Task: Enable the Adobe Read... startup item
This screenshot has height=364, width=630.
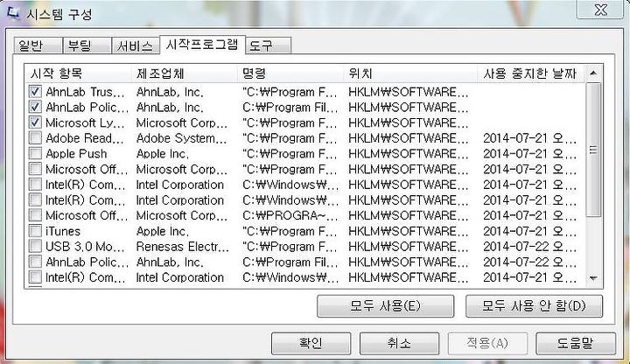Action: (x=35, y=137)
